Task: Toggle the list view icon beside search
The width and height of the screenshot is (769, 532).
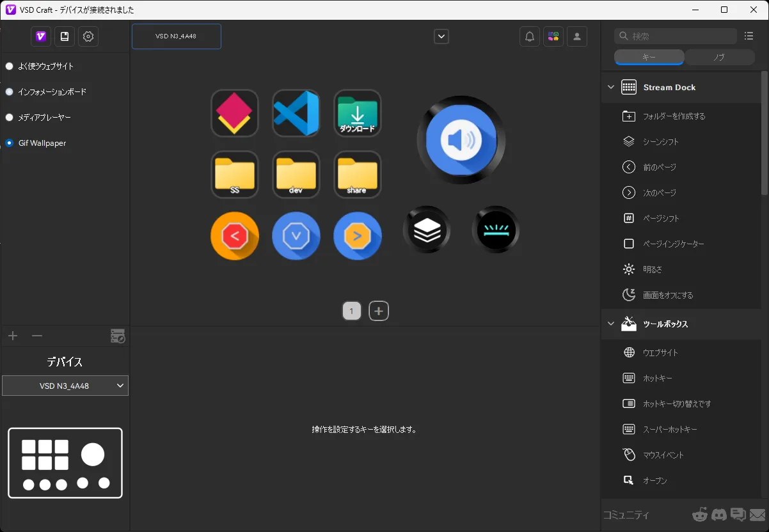Action: [749, 36]
